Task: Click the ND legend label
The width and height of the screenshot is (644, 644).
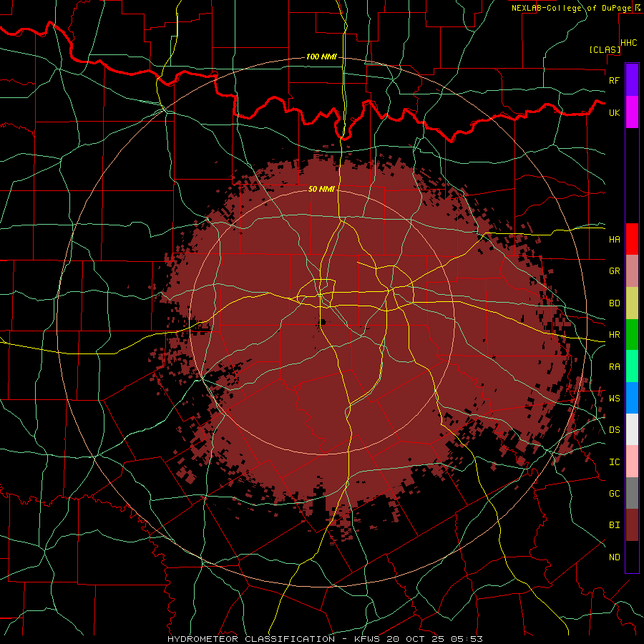Action: pos(614,557)
